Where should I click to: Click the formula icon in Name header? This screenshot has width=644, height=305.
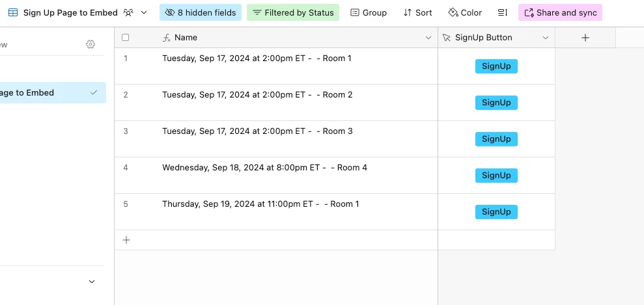(166, 38)
